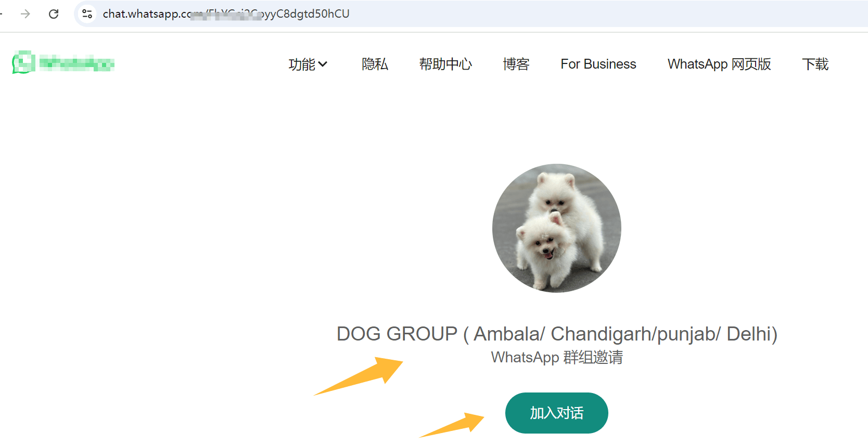Expand the 功能 dropdown menu

click(x=308, y=64)
